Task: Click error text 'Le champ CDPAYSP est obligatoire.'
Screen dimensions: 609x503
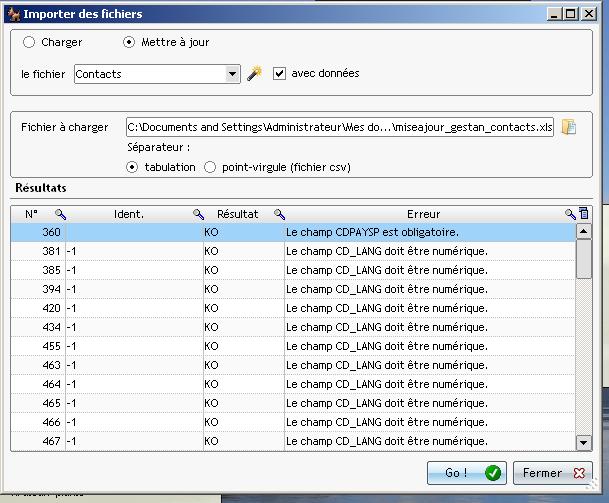Action: tap(372, 232)
